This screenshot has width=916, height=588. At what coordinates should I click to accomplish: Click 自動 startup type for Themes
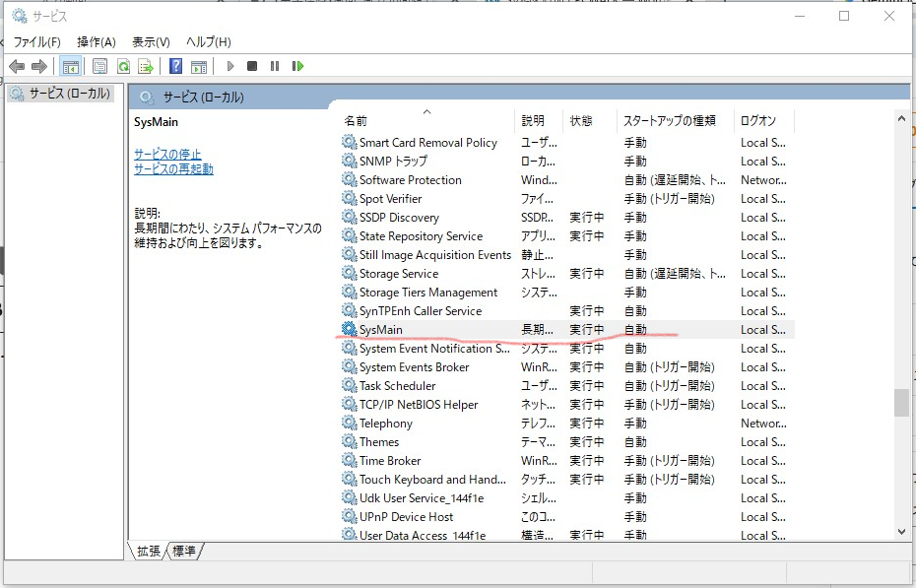coord(635,441)
